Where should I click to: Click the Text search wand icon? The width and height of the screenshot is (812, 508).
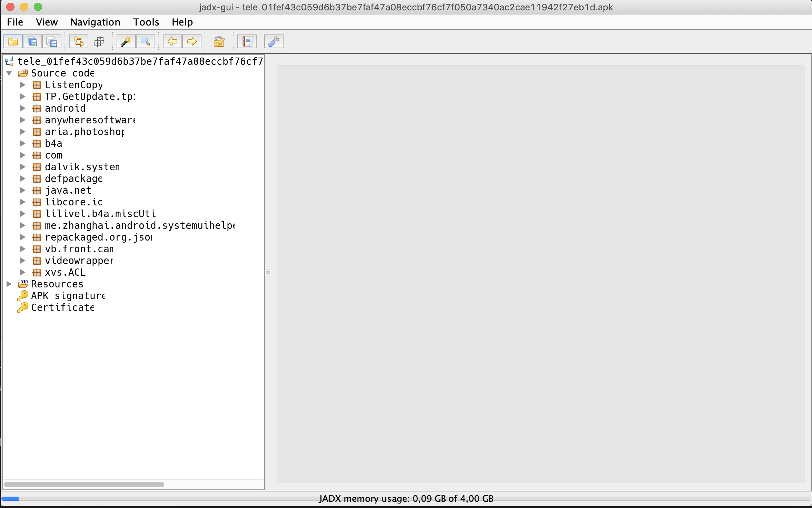click(126, 42)
